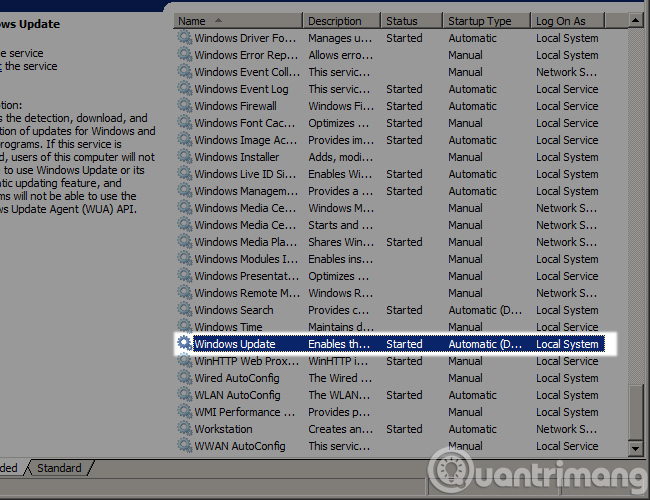Image resolution: width=650 pixels, height=500 pixels.
Task: Click the scrollbar down arrow
Action: pos(635,448)
